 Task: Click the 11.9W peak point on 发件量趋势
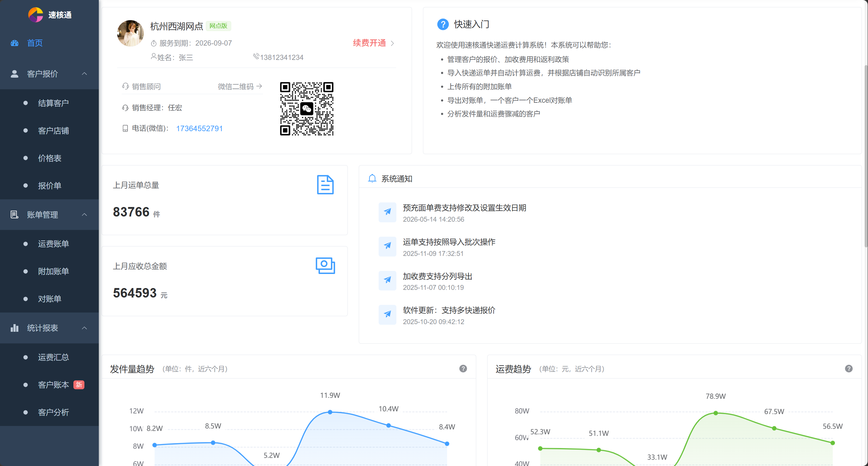coord(330,412)
